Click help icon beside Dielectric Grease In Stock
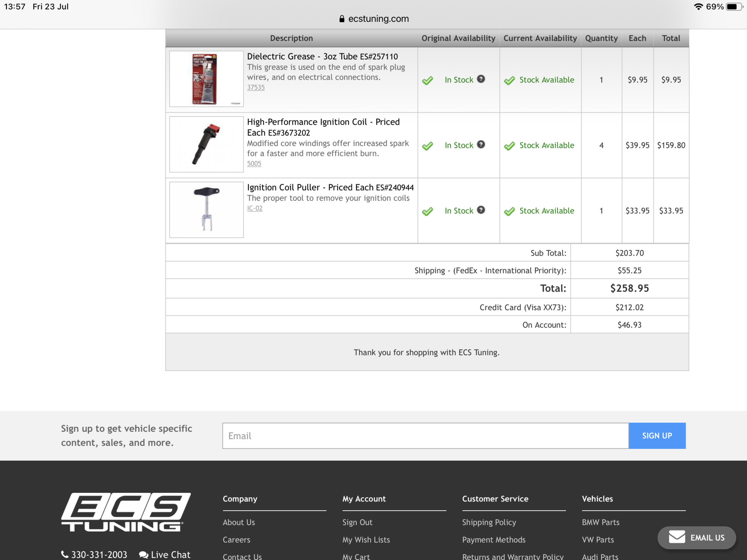 [481, 79]
